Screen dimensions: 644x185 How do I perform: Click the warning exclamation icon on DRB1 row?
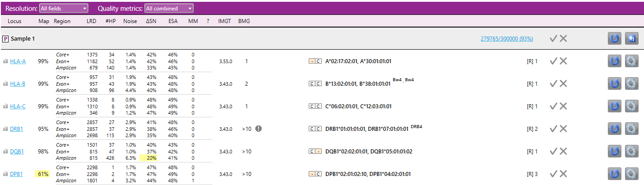pyautogui.click(x=259, y=129)
